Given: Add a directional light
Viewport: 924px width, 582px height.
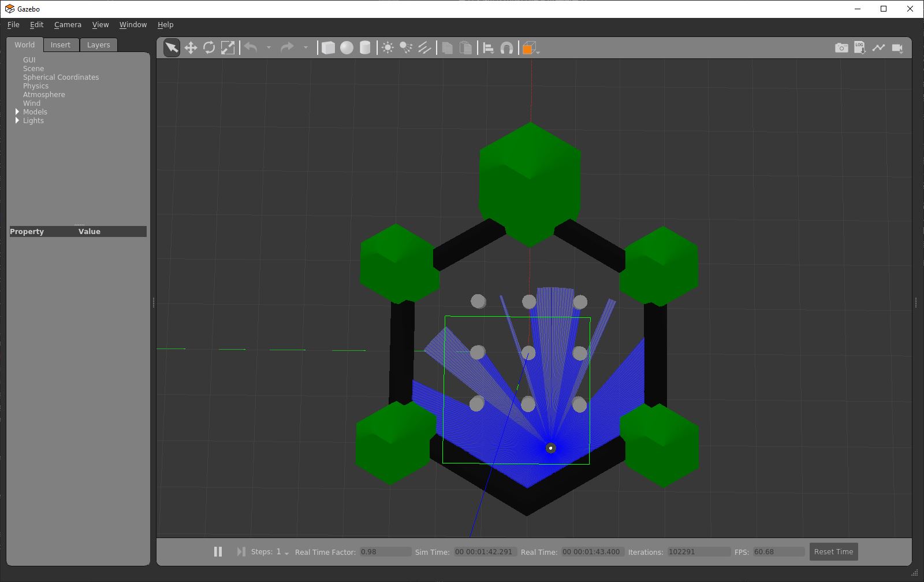Looking at the screenshot, I should (x=425, y=48).
